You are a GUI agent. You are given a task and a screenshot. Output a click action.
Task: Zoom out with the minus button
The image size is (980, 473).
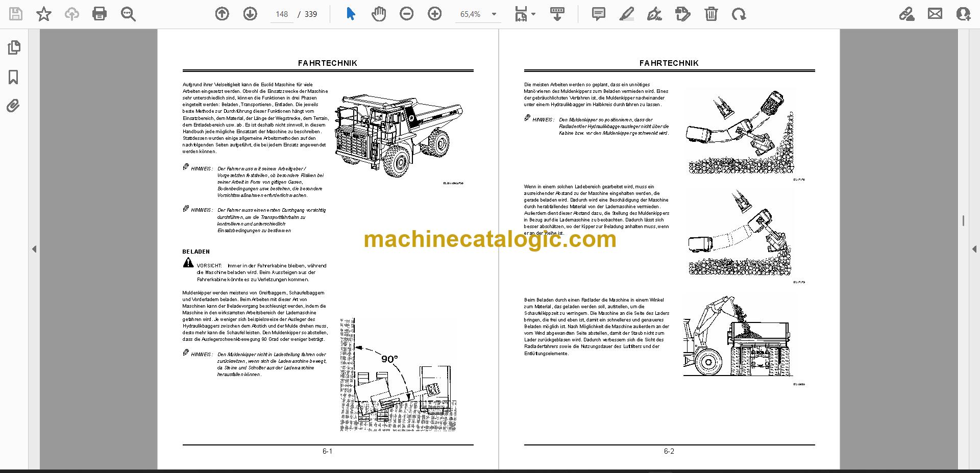point(407,14)
